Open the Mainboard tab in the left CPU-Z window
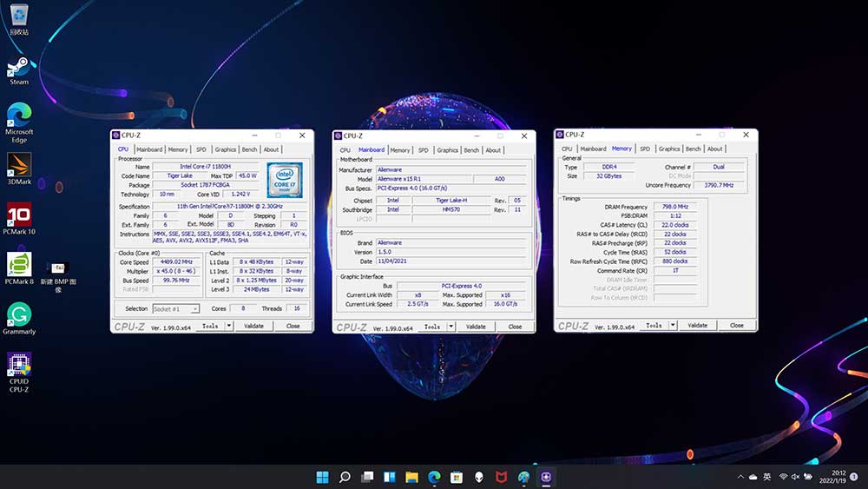This screenshot has width=868, height=489. 149,149
